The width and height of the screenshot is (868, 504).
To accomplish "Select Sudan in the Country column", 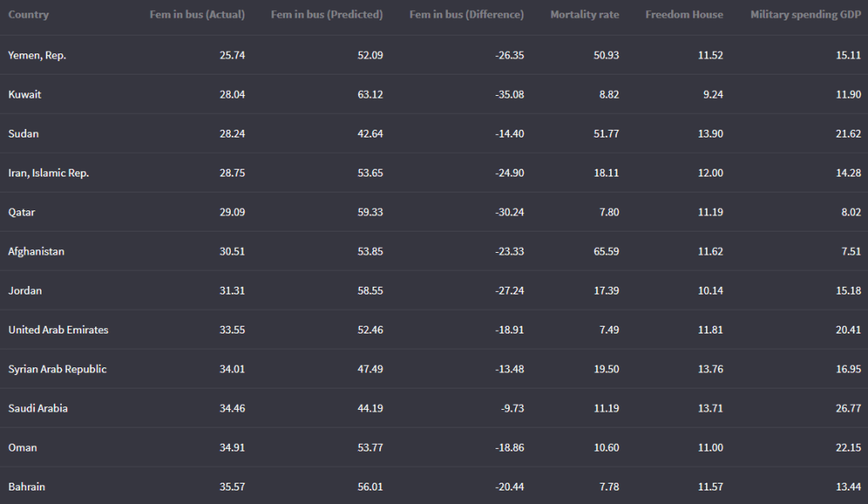I will [24, 133].
